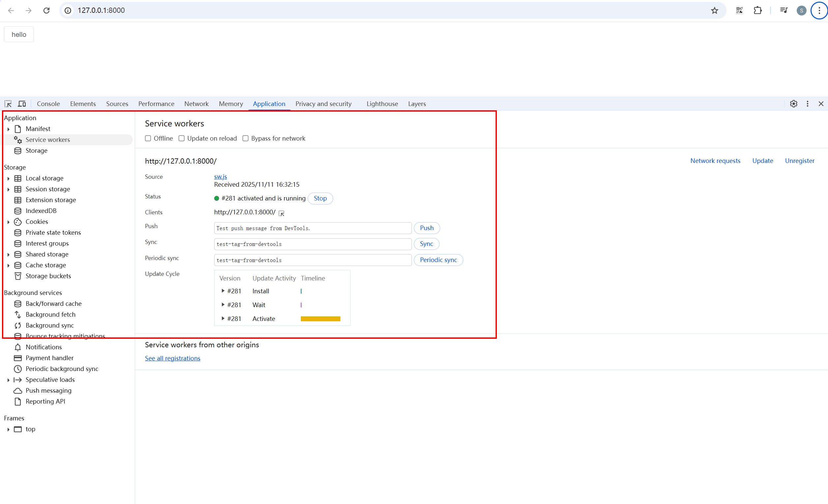Click the yellow Activate timeline bar
Viewport: 828px width, 504px height.
(x=320, y=319)
